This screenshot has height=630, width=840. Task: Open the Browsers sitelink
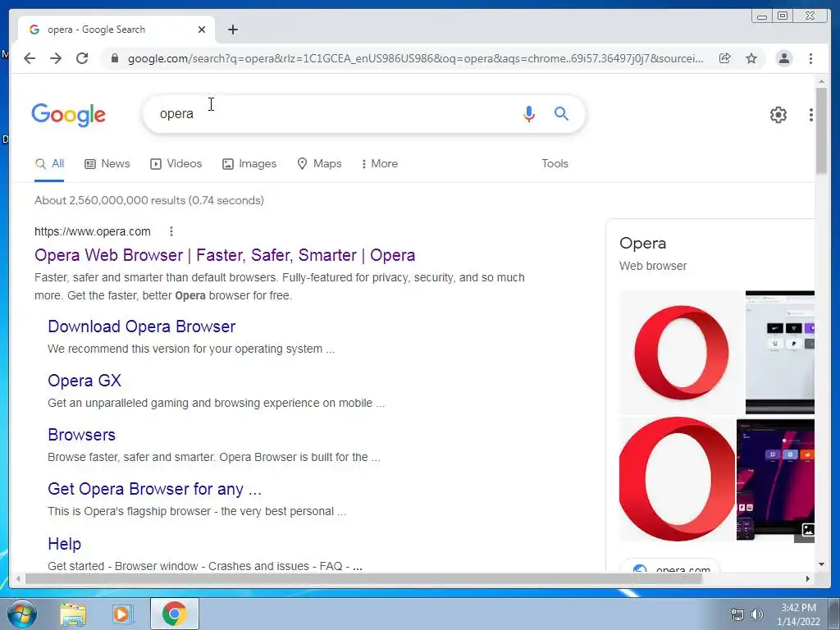tap(81, 435)
